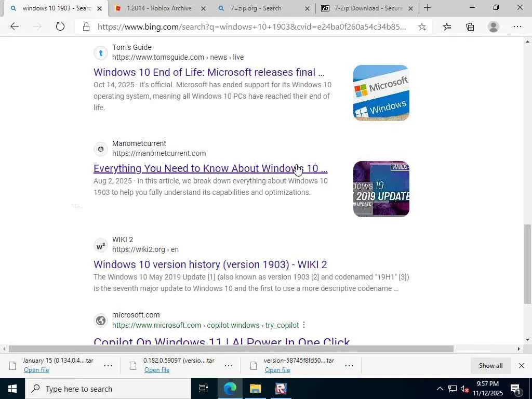Open Everything You Need to Know result
Screen dimensions: 532x399
coord(210,168)
